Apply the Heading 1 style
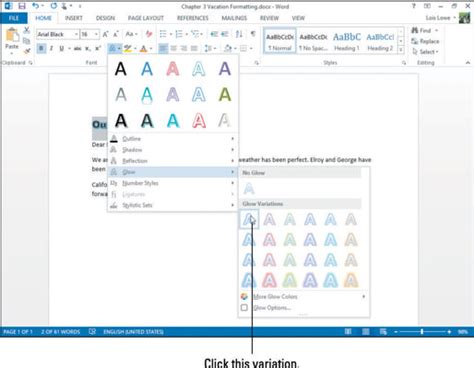474x368 pixels. click(347, 41)
